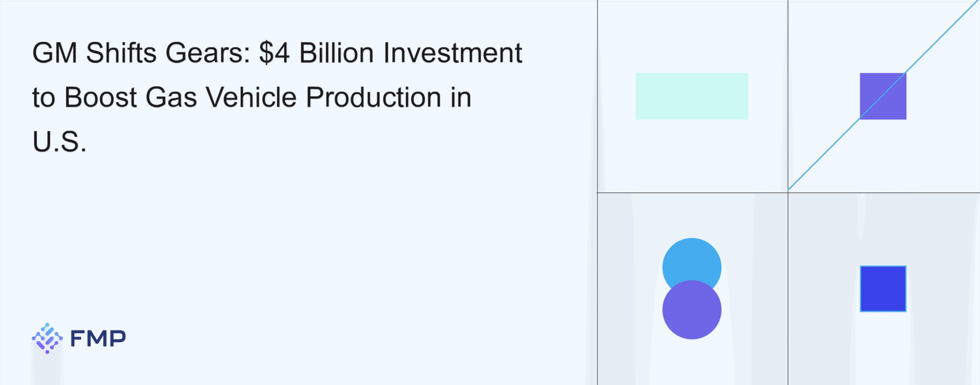The width and height of the screenshot is (980, 385).
Task: Click the word "Vehicle" in headline
Action: pyautogui.click(x=252, y=97)
